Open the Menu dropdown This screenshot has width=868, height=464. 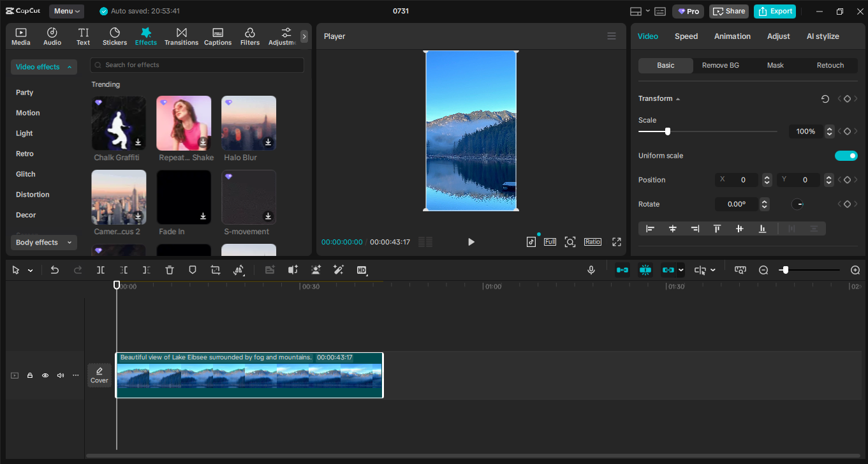[x=66, y=11]
